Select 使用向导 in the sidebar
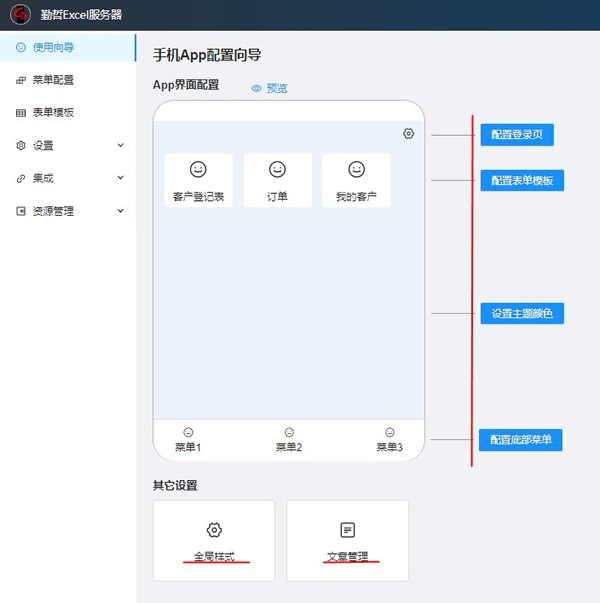Viewport: 600px width, 603px height. (53, 47)
